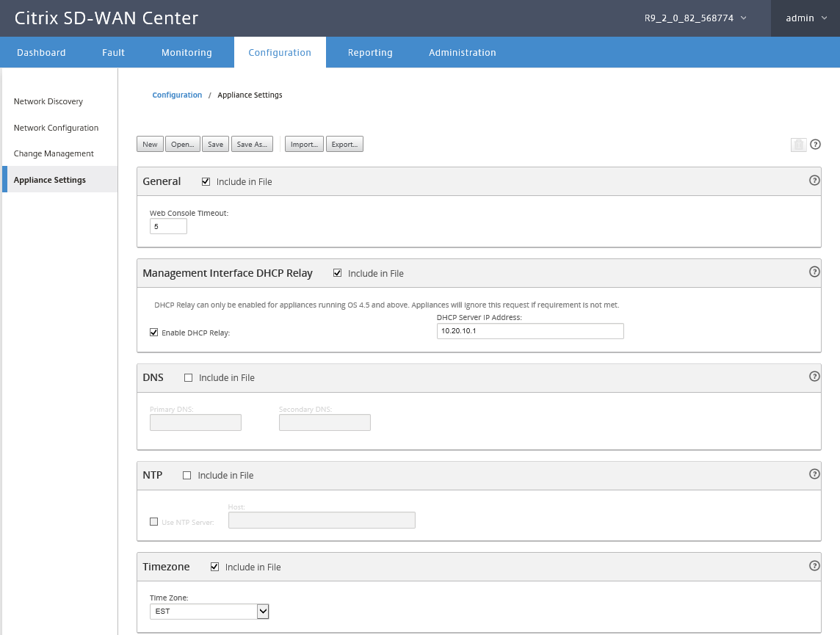
Task: Follow the Configuration breadcrumb link
Action: point(177,95)
